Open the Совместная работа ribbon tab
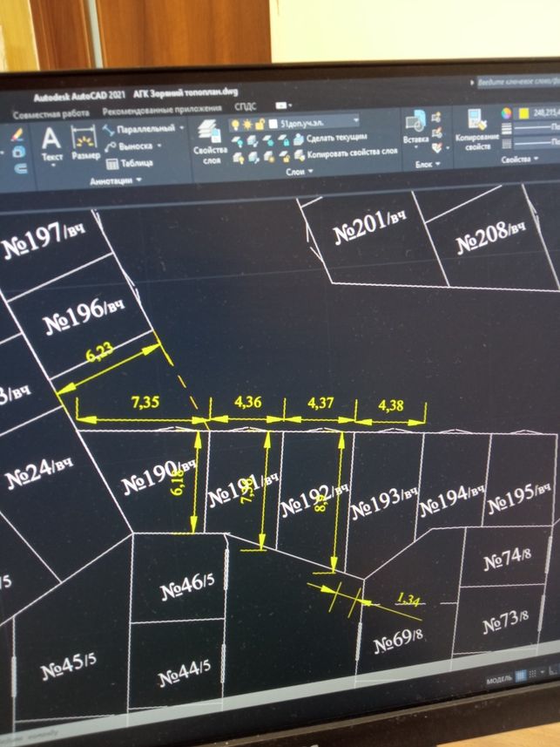 click(51, 114)
